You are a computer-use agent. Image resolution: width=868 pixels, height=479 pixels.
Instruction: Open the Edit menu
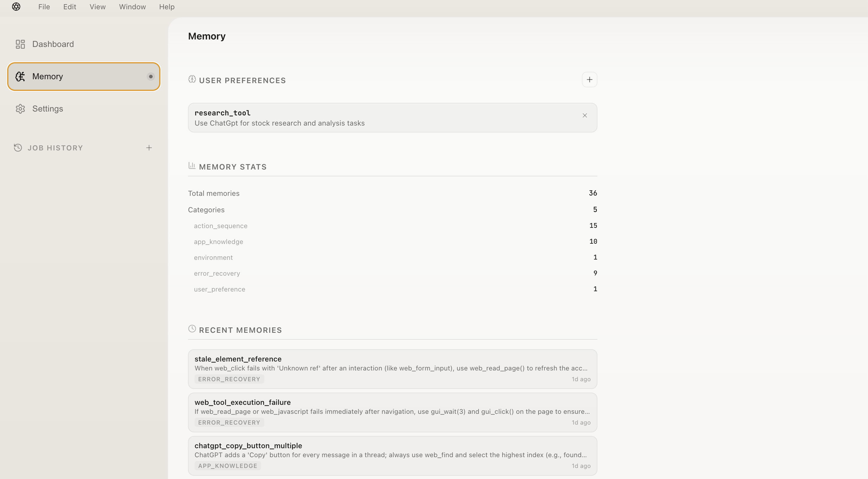click(69, 7)
